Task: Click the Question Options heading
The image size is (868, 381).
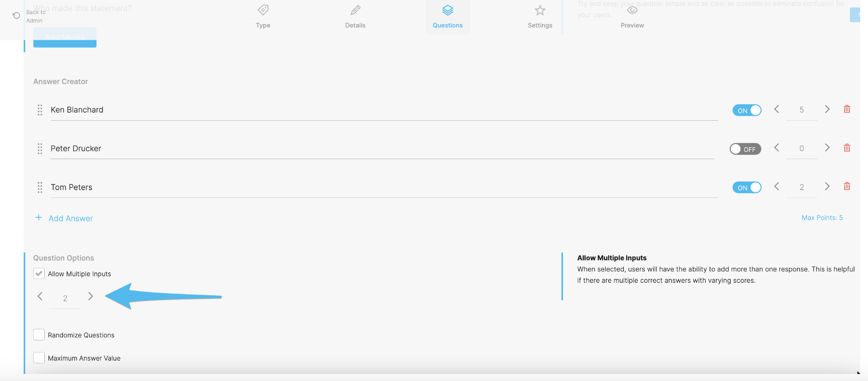Action: pyautogui.click(x=64, y=258)
